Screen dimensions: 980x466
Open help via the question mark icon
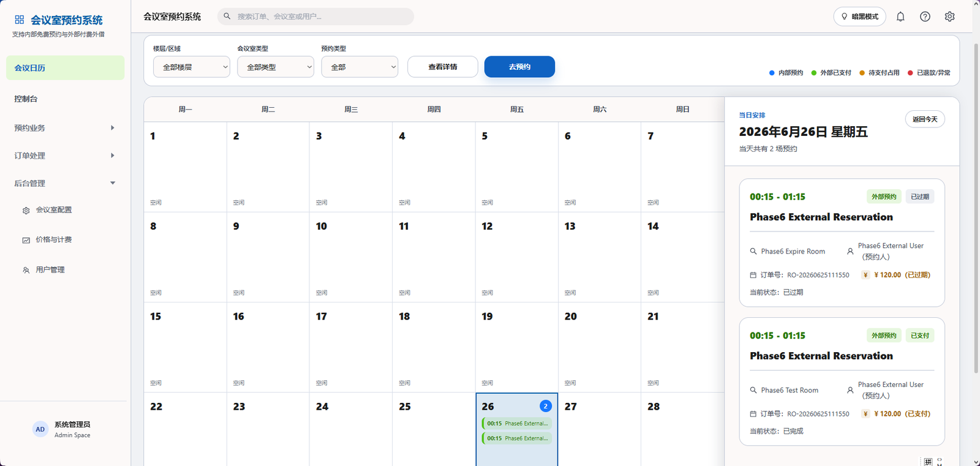[925, 17]
